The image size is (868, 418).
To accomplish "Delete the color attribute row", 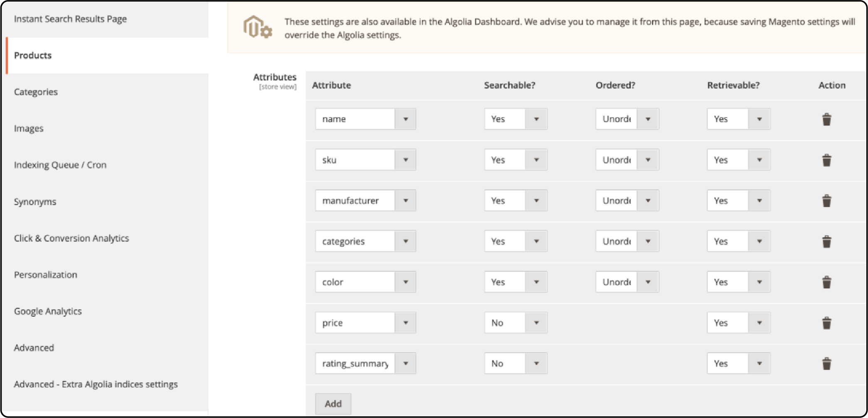I will click(x=826, y=282).
